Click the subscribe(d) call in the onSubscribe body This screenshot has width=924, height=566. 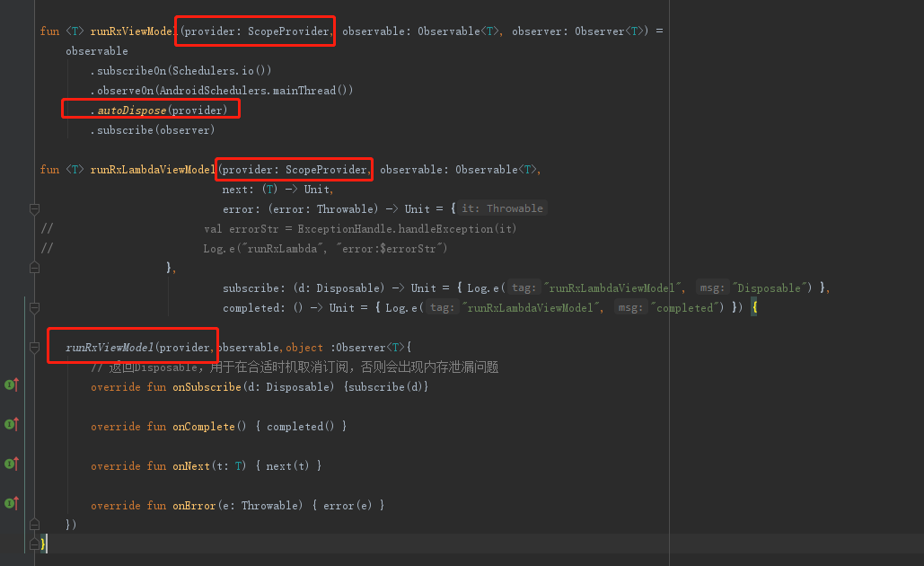pyautogui.click(x=385, y=386)
